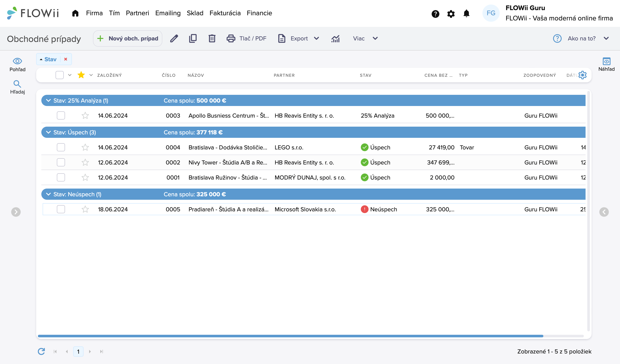Screen dimensions: 620x364
Task: Open column settings gear icon
Action: point(582,75)
